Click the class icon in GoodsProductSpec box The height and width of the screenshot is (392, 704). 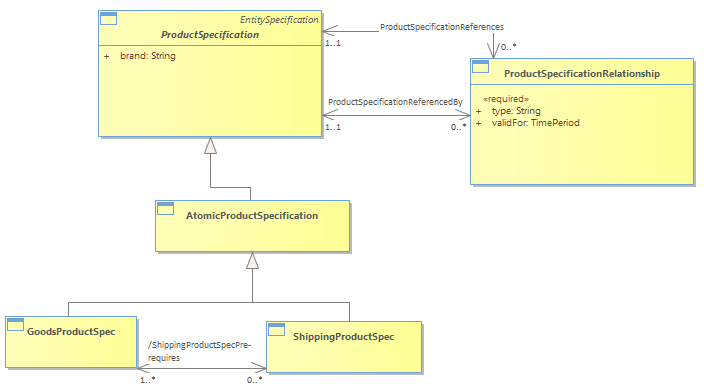point(15,325)
